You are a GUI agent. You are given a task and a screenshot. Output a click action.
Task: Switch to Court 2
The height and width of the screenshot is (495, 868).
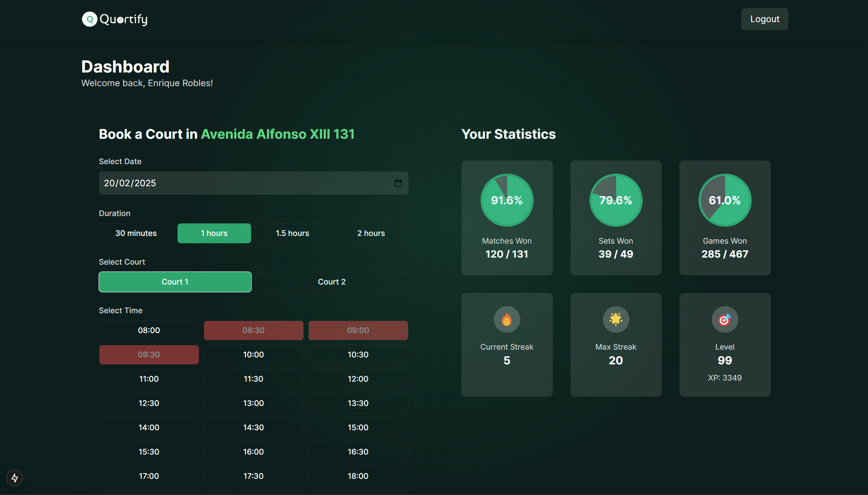click(332, 282)
